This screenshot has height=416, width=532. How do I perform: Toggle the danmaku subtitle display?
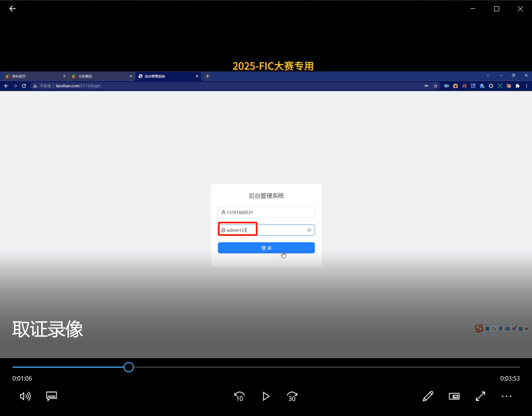tap(51, 396)
